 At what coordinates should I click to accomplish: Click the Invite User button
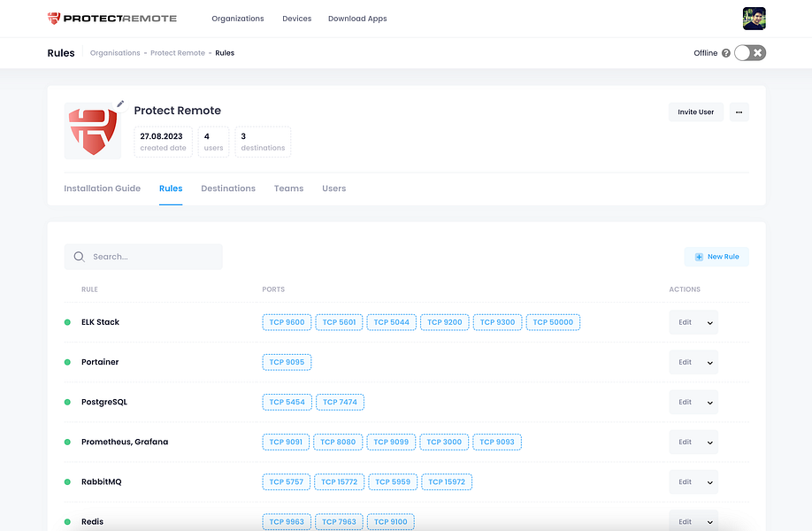point(695,112)
